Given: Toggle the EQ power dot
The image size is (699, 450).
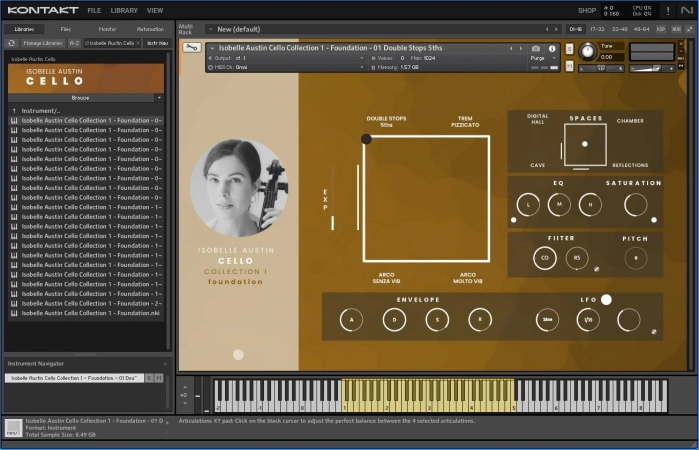Looking at the screenshot, I should 514,219.
